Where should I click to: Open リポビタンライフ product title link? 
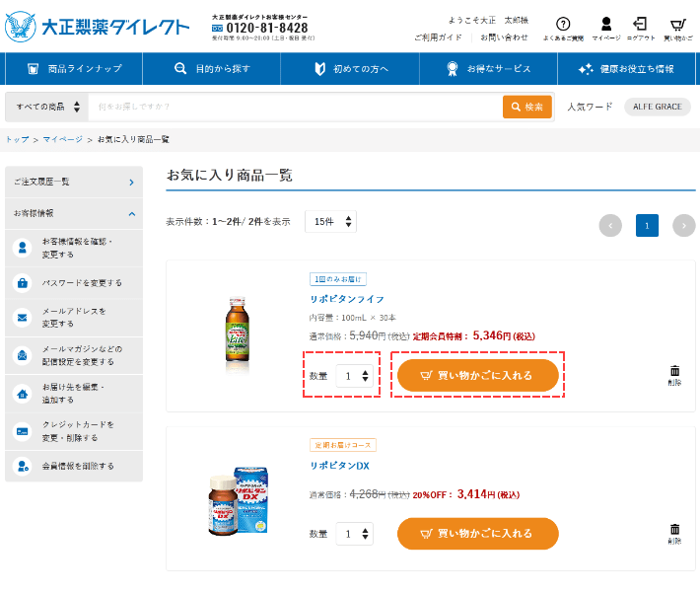pyautogui.click(x=347, y=299)
